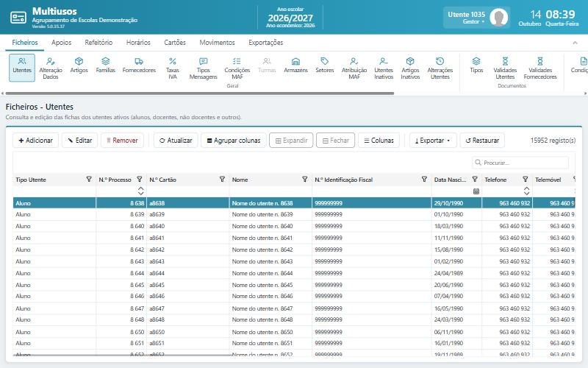The width and height of the screenshot is (588, 368).
Task: Open the Gestor role dropdown
Action: pyautogui.click(x=473, y=22)
